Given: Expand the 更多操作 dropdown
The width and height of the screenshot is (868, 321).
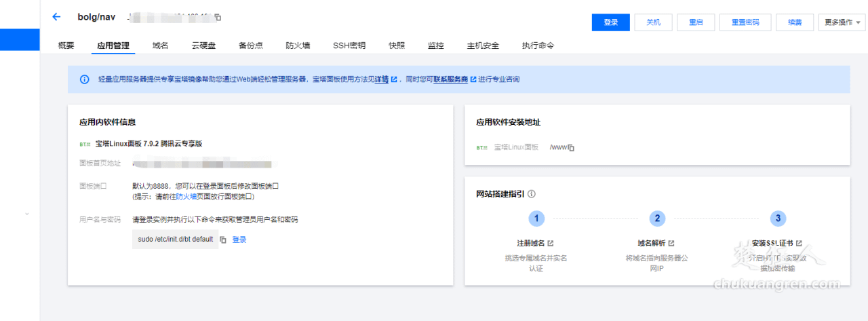Looking at the screenshot, I should (x=842, y=22).
